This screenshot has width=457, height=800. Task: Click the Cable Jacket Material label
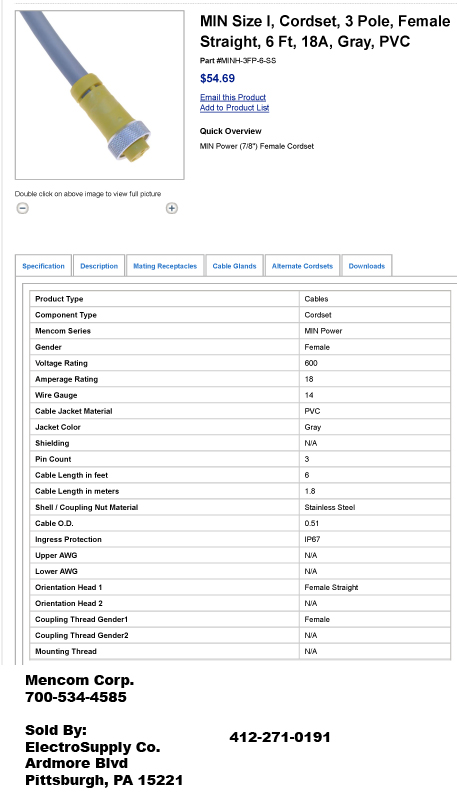(73, 411)
